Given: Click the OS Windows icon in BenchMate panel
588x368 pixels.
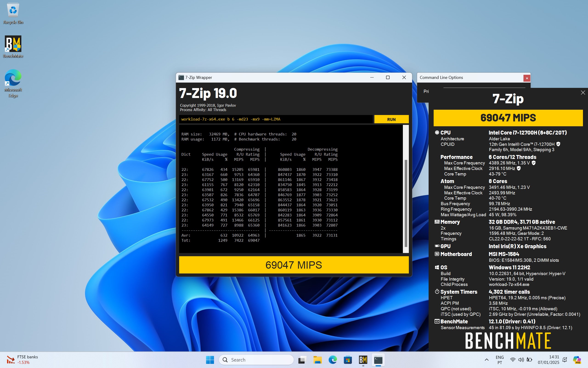Looking at the screenshot, I should pos(437,267).
